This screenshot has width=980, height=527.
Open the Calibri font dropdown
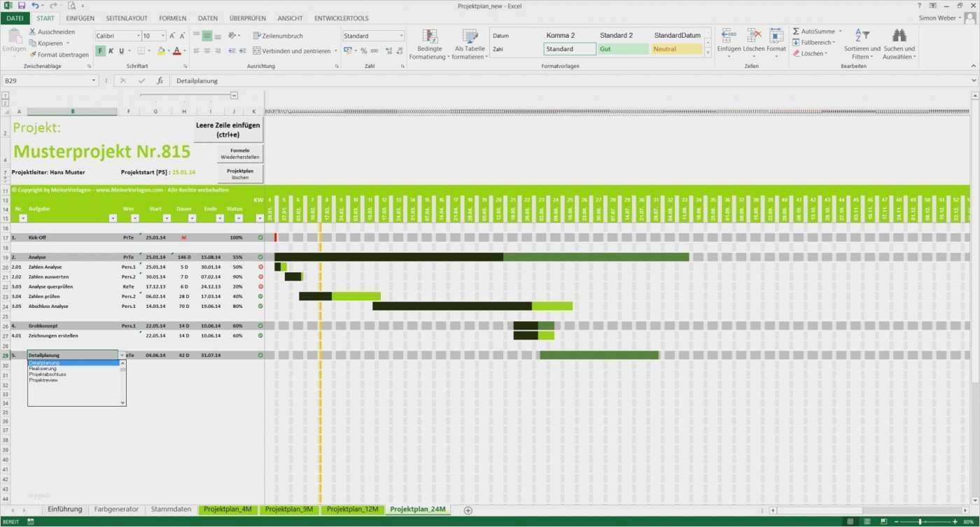pyautogui.click(x=138, y=35)
